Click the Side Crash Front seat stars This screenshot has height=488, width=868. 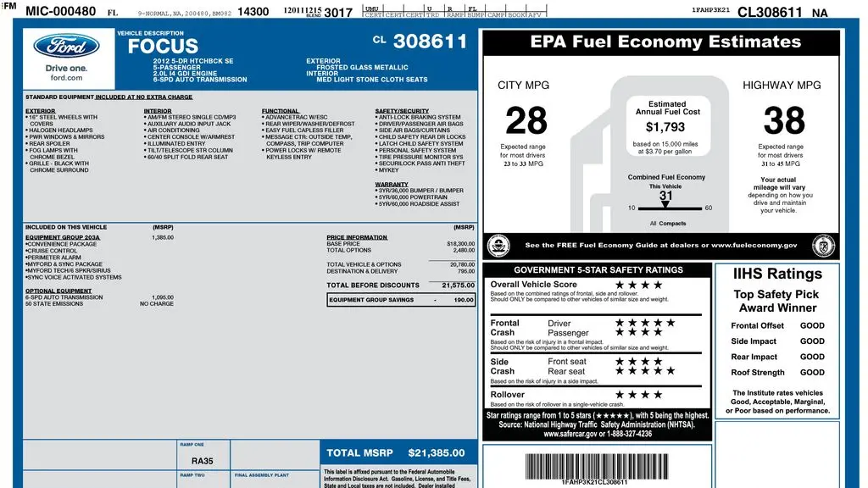pos(638,361)
